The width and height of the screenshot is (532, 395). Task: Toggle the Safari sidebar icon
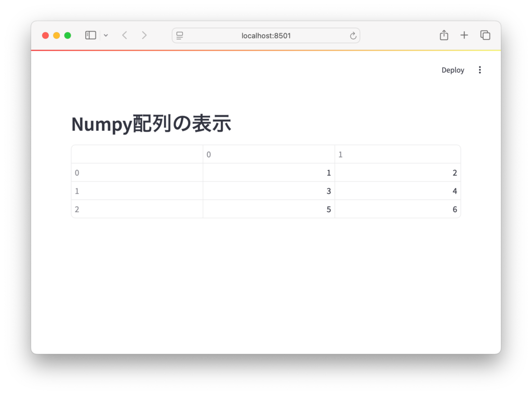click(90, 35)
